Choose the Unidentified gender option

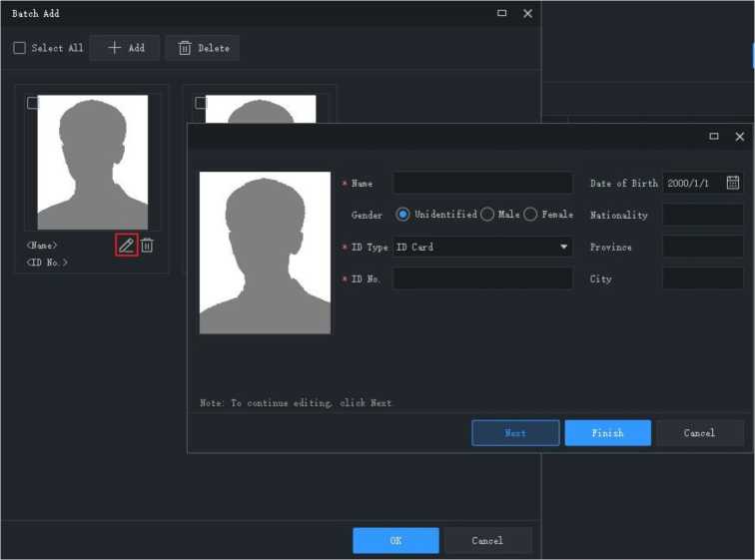coord(403,215)
